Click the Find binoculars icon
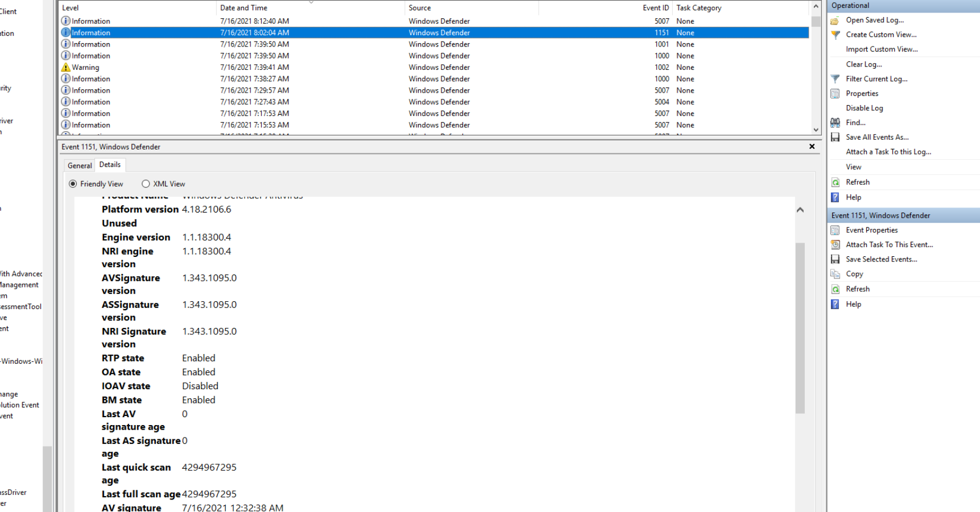 pos(835,123)
